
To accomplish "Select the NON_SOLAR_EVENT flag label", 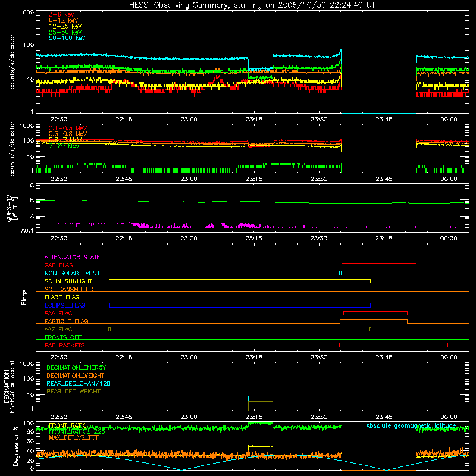I will [x=72, y=273].
